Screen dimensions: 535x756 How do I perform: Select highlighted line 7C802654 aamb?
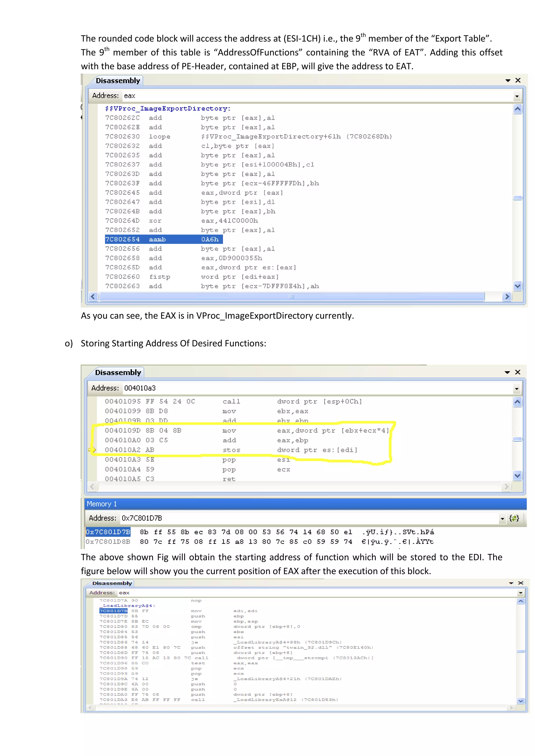[x=164, y=239]
